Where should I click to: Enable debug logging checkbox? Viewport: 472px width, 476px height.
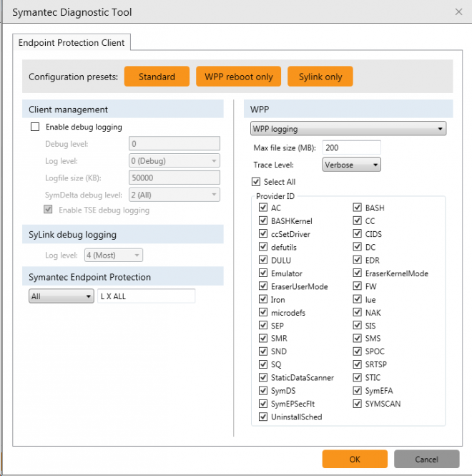[35, 127]
